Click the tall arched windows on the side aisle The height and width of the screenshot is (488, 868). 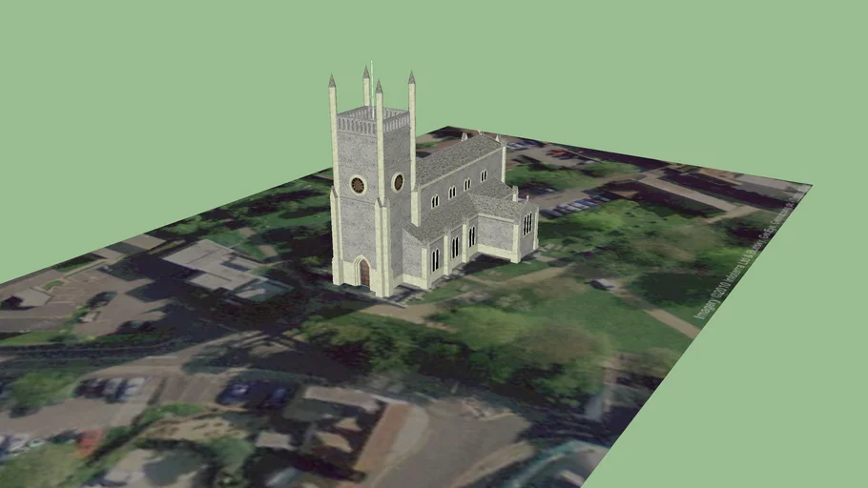tap(454, 247)
